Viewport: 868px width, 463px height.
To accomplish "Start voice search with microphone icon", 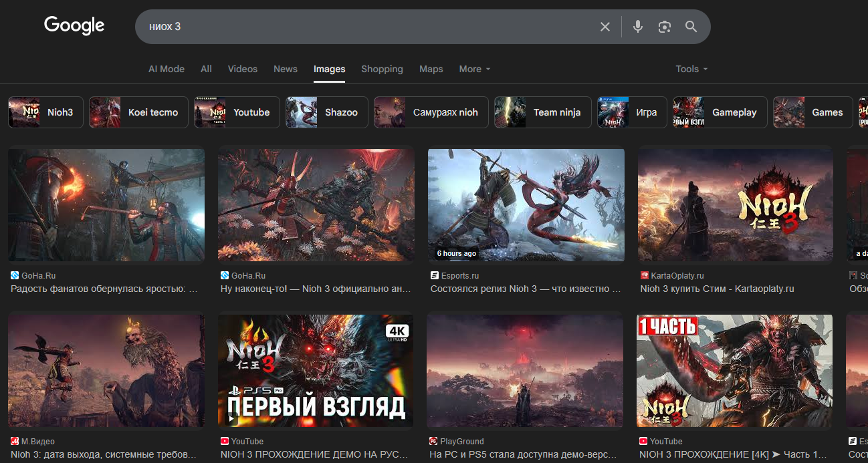I will click(638, 27).
